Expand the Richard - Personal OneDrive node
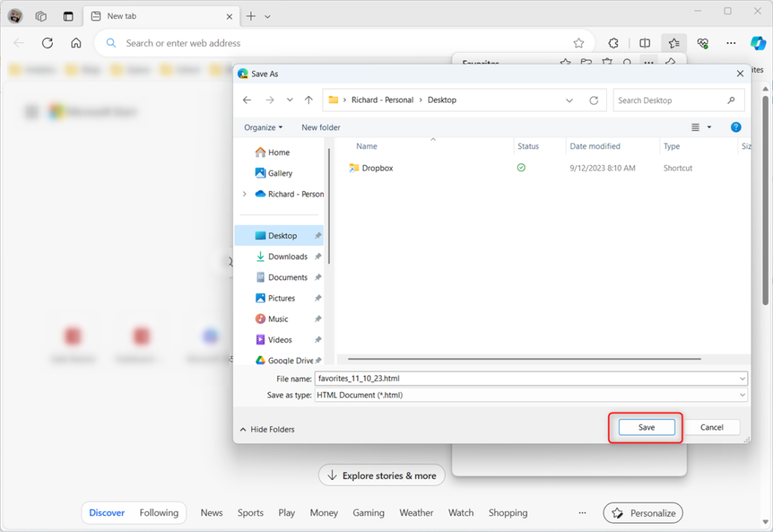Image resolution: width=773 pixels, height=532 pixels. point(245,194)
